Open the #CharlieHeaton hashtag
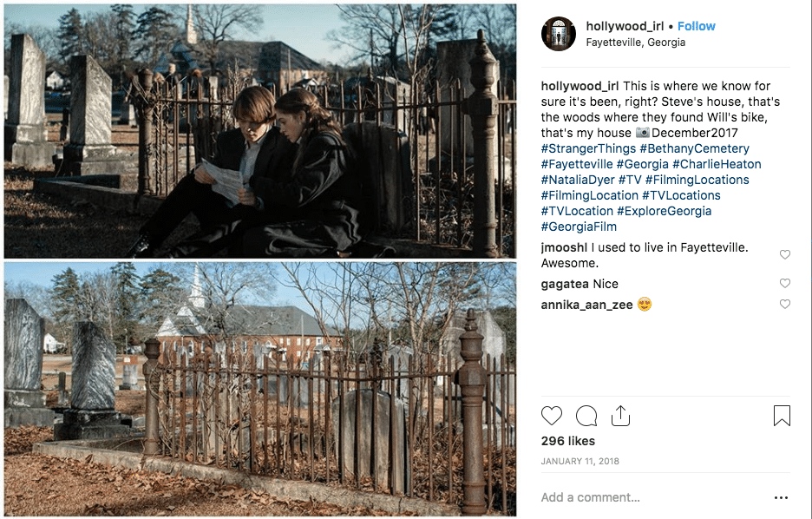Image resolution: width=812 pixels, height=519 pixels. tap(717, 164)
